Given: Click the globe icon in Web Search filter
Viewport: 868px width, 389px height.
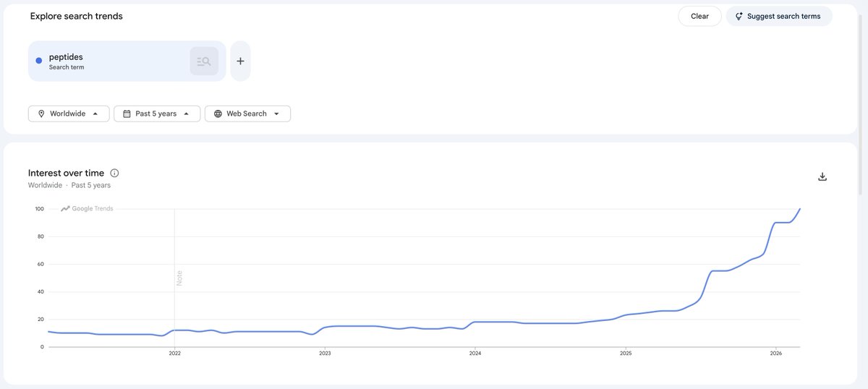Looking at the screenshot, I should point(218,114).
